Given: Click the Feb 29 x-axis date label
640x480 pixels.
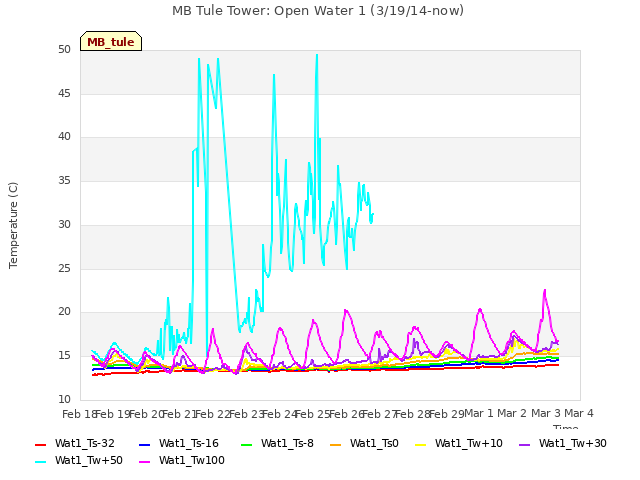Looking at the screenshot, I should [x=447, y=414].
